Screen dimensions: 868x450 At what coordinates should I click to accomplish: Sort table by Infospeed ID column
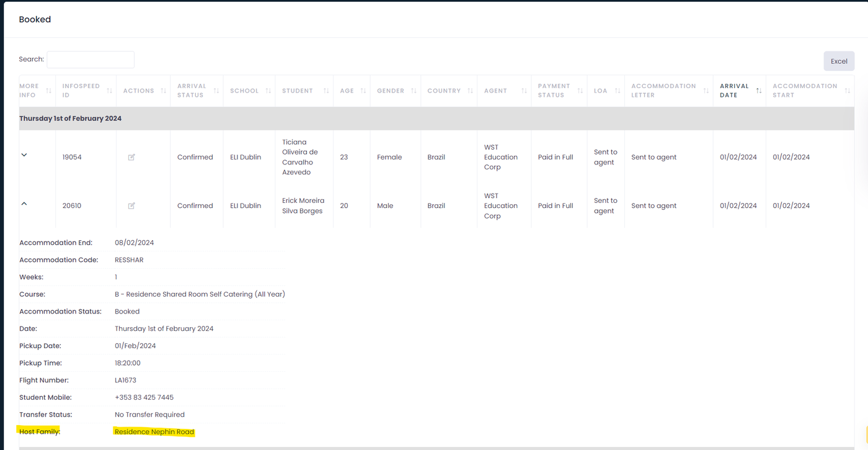pos(81,91)
